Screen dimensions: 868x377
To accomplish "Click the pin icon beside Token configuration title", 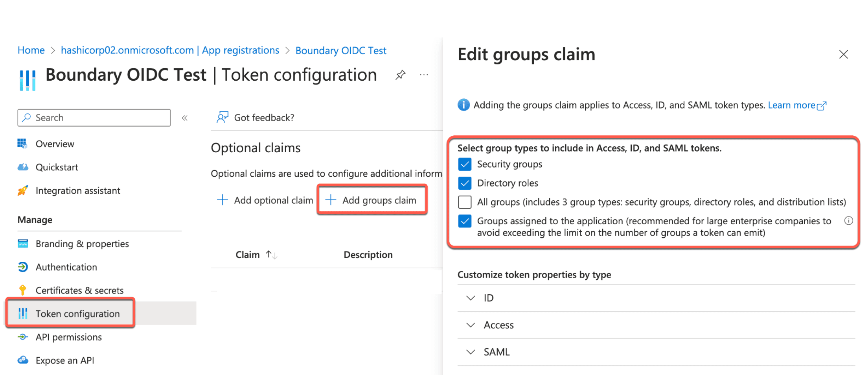I will coord(400,75).
